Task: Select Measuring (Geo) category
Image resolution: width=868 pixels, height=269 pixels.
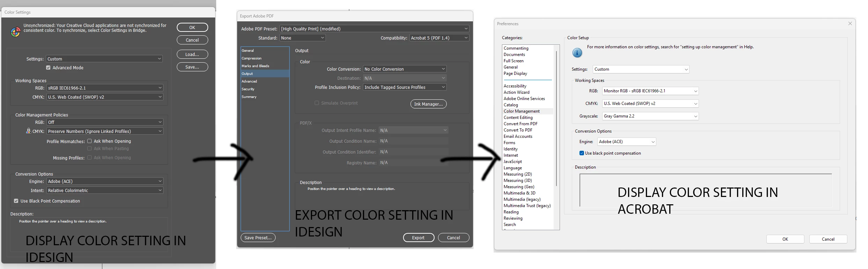Action: [519, 187]
